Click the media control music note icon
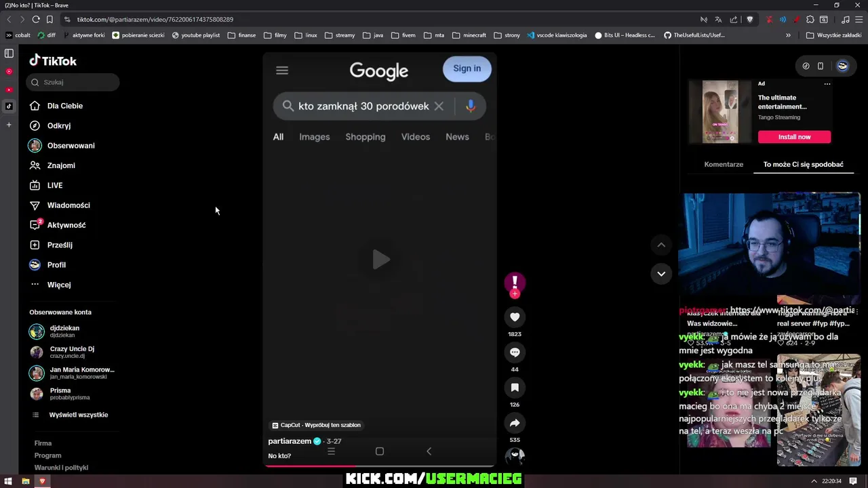868x488 pixels. click(845, 20)
